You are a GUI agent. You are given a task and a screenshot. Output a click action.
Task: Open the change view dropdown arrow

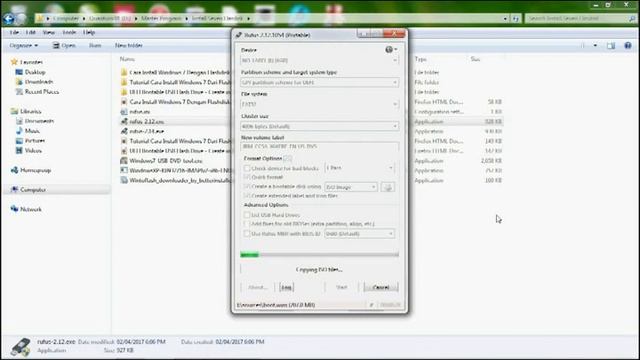coord(595,46)
